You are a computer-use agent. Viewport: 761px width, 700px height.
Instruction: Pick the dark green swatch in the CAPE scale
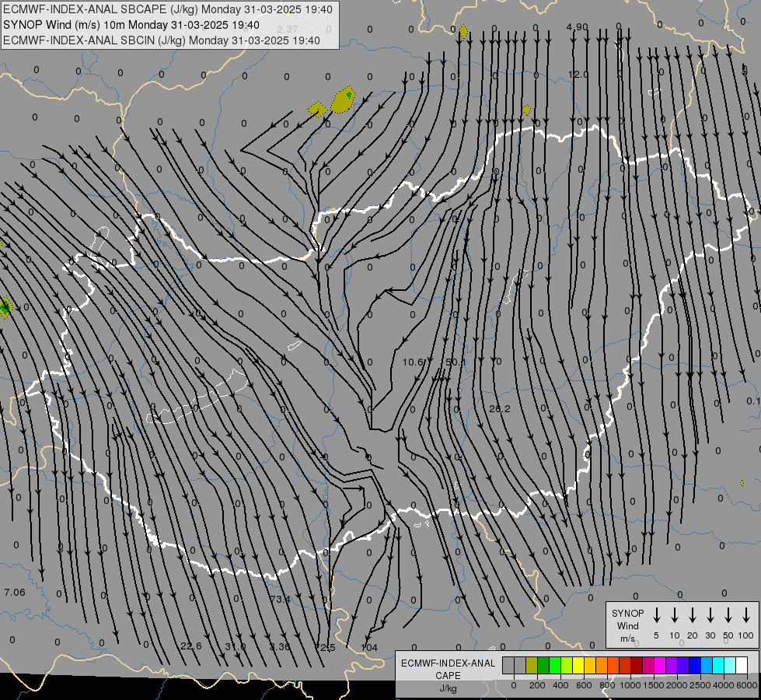(543, 665)
